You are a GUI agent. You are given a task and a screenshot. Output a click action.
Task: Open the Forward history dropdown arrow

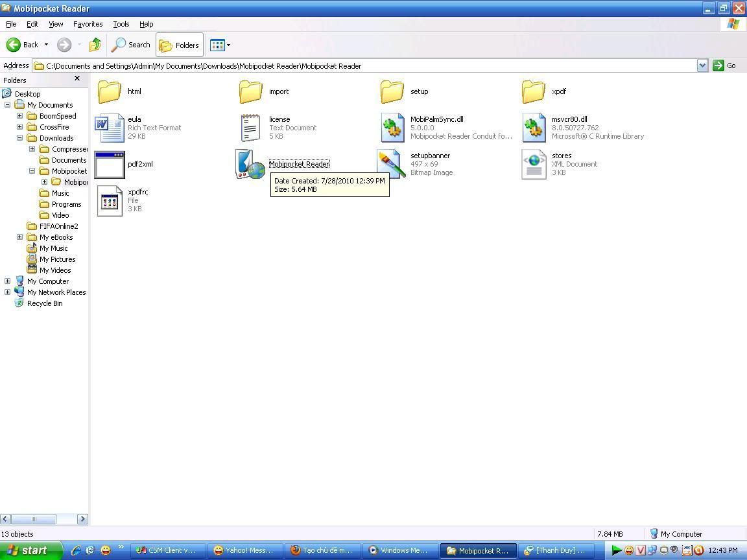79,45
